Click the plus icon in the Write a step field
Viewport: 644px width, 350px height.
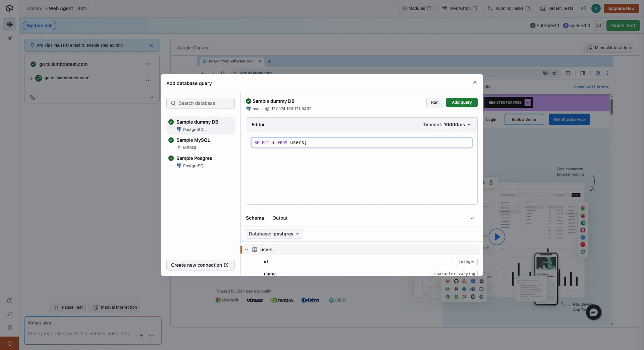[x=141, y=336]
